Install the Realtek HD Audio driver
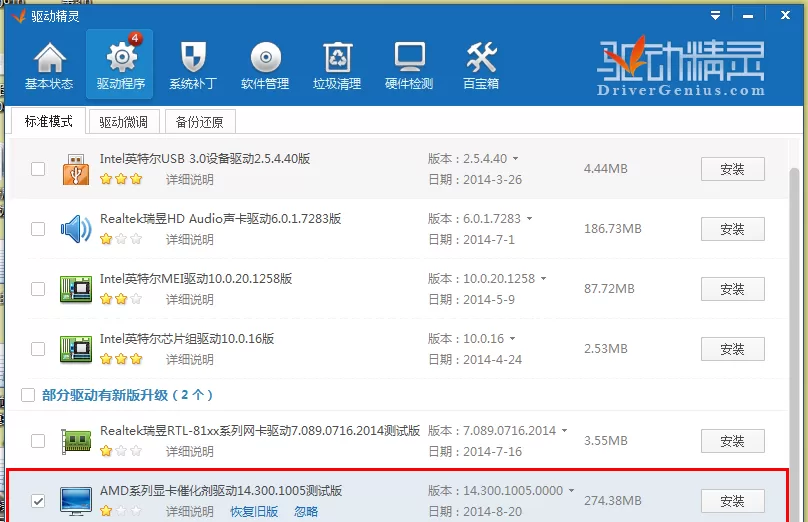Image resolution: width=808 pixels, height=522 pixels. pos(732,229)
